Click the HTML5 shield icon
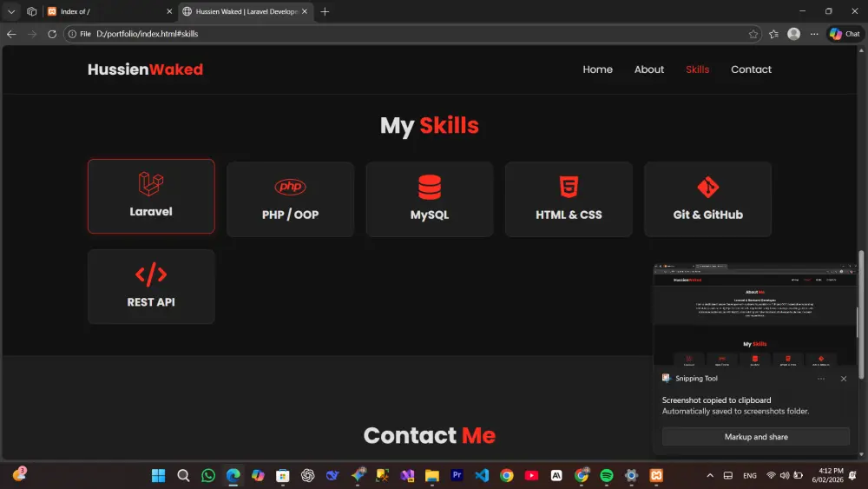Viewport: 868px width, 489px height. [x=569, y=188]
